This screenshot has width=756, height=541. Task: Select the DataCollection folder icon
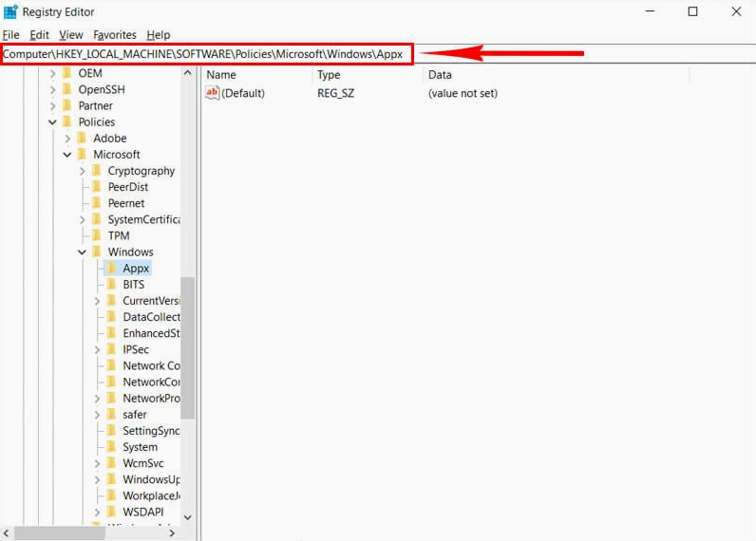coord(111,316)
